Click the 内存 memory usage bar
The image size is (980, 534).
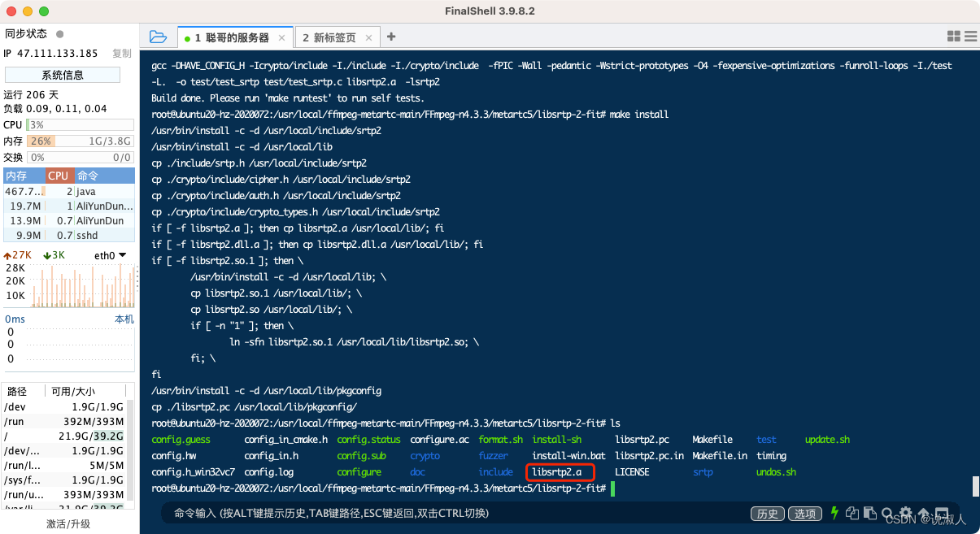(80, 140)
